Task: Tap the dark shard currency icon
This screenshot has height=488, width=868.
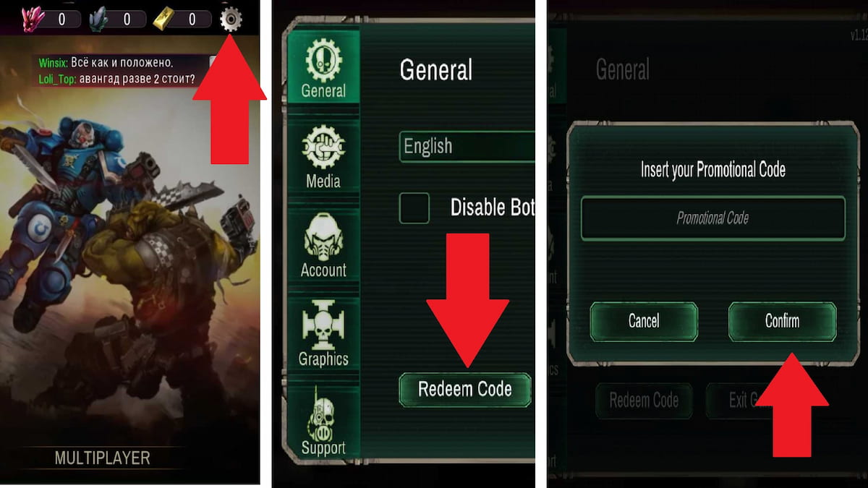Action: pos(99,19)
